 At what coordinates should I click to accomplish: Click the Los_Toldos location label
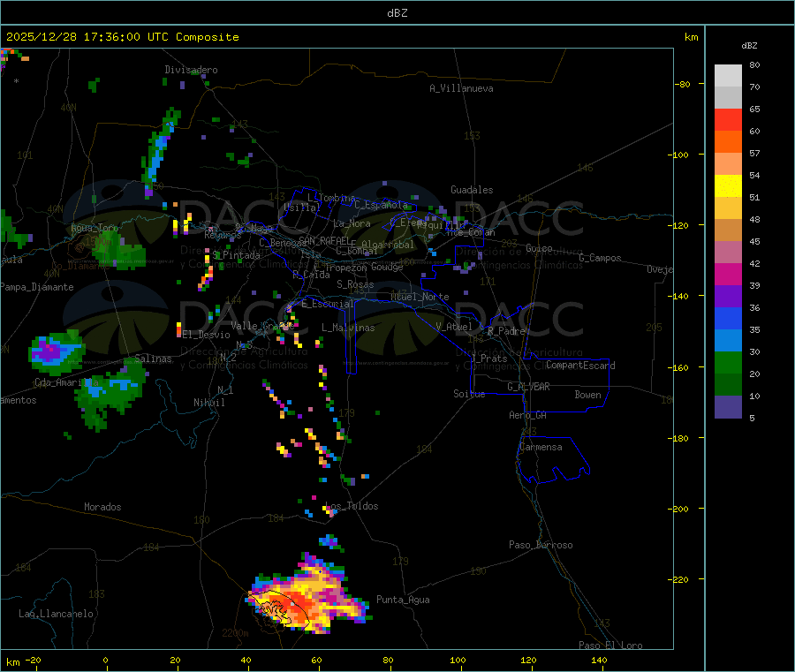pos(352,506)
